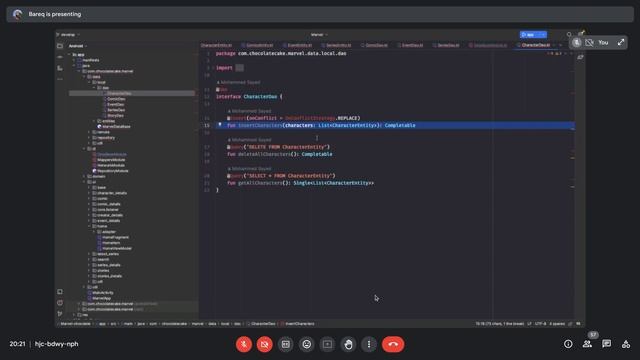Open the develop branch dropdown in the IDE

point(69,35)
